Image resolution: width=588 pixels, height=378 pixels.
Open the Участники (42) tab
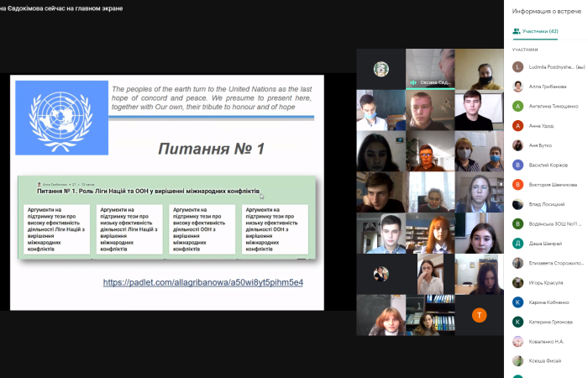pyautogui.click(x=535, y=31)
